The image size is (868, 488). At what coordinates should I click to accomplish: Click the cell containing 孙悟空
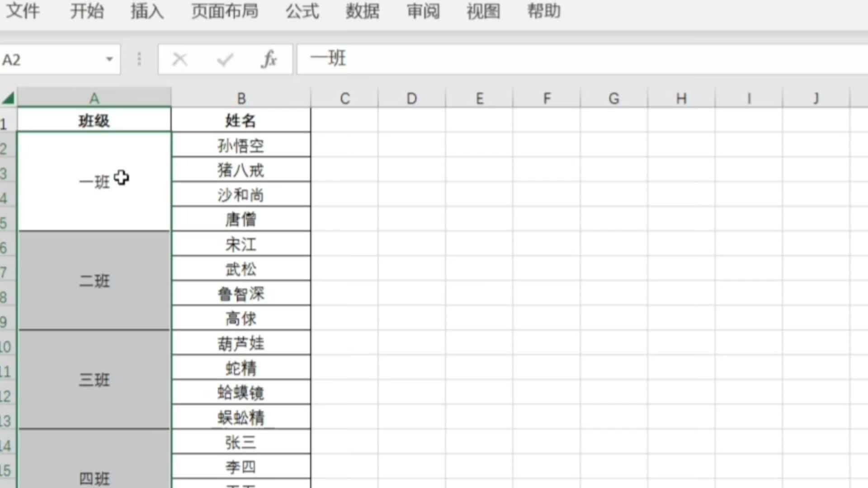pos(241,145)
